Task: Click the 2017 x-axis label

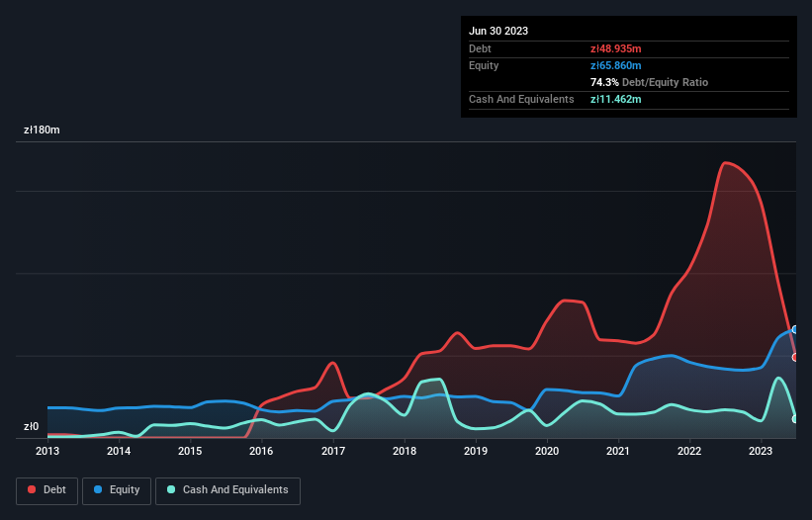Action: 333,451
